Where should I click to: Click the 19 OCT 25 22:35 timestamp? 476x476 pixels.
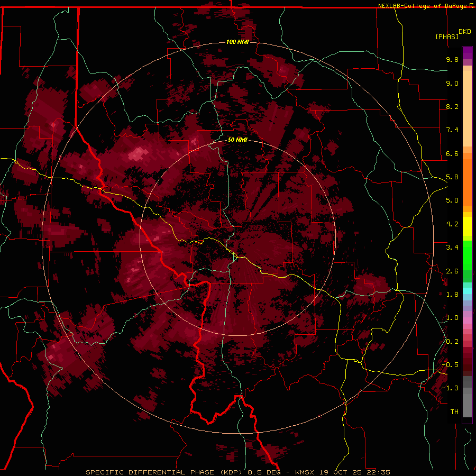pos(354,472)
